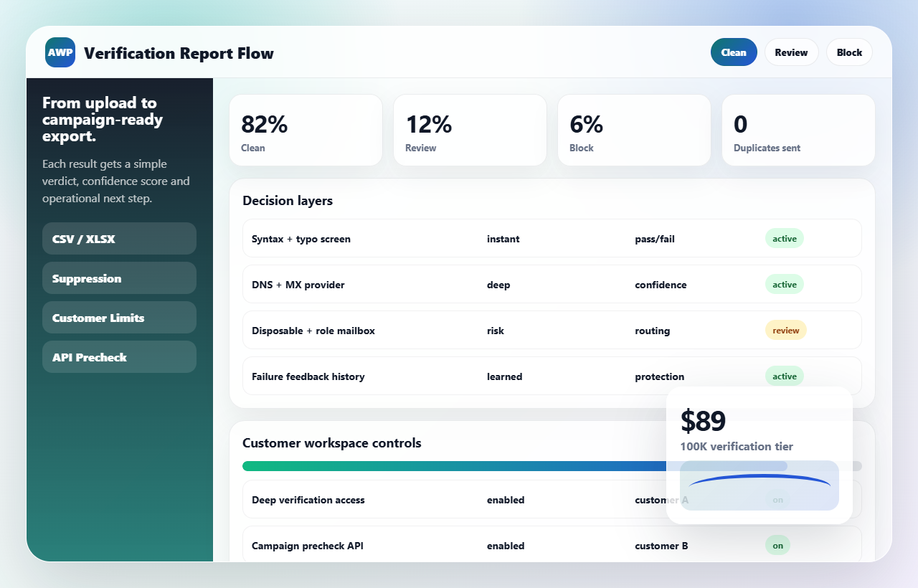Viewport: 918px width, 588px height.
Task: Click active badge on Syntax + typo screen row
Action: [x=785, y=239]
